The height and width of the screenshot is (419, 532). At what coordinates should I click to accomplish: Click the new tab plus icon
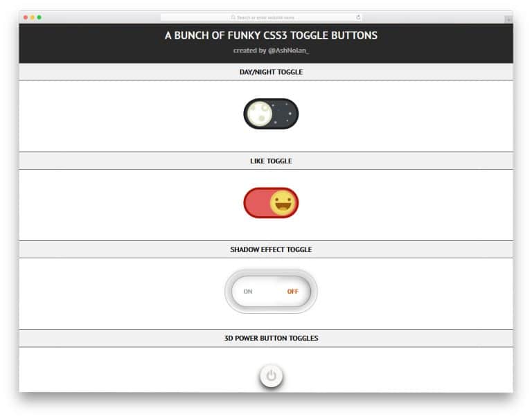(508, 18)
